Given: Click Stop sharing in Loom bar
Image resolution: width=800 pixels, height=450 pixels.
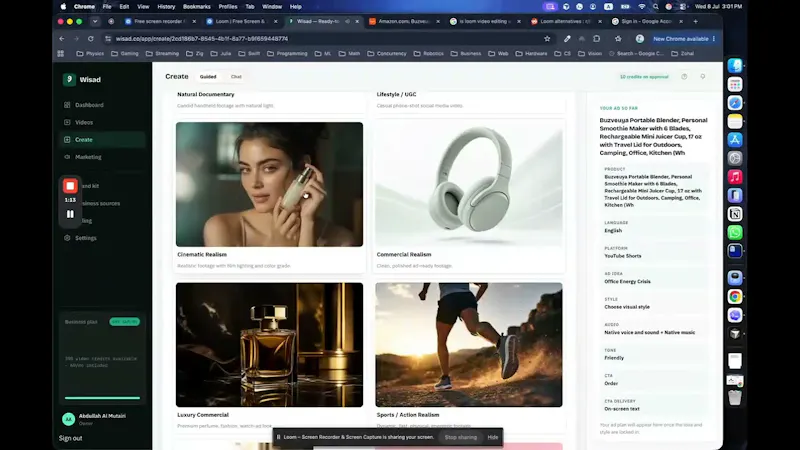Looking at the screenshot, I should click(x=460, y=437).
